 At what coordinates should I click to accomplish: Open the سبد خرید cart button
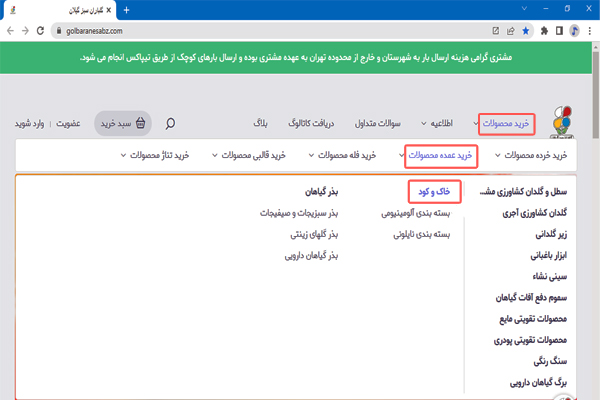point(123,123)
